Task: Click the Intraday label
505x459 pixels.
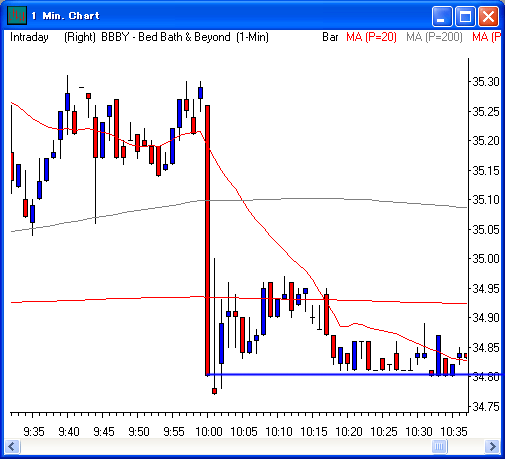Action: [29, 37]
